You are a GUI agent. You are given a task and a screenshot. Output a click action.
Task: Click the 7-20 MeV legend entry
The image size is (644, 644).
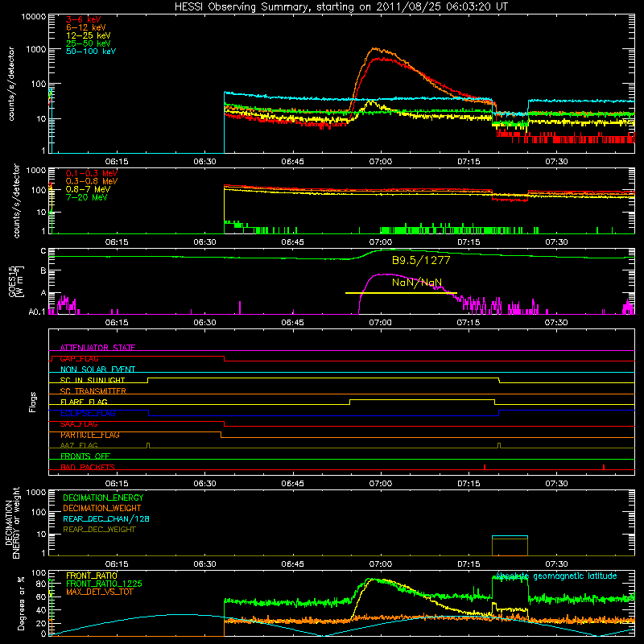[x=87, y=197]
